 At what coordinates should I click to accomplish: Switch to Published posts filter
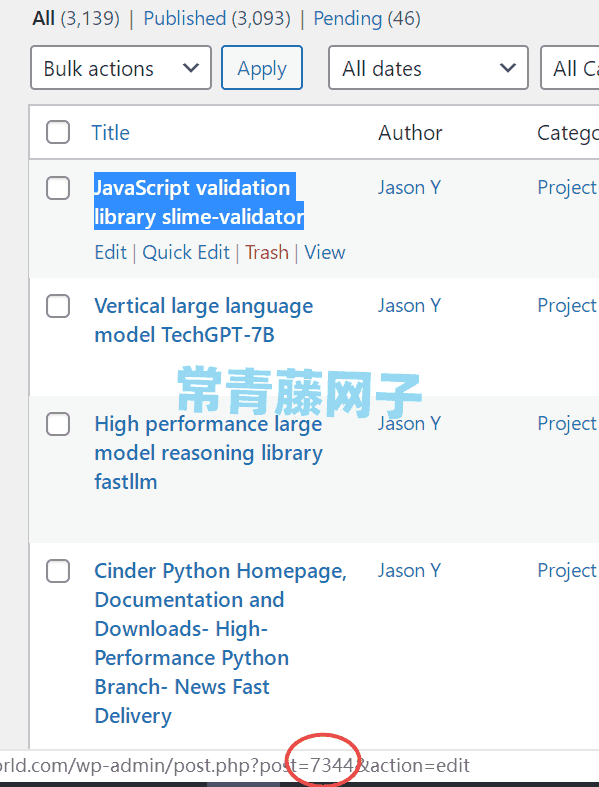217,19
